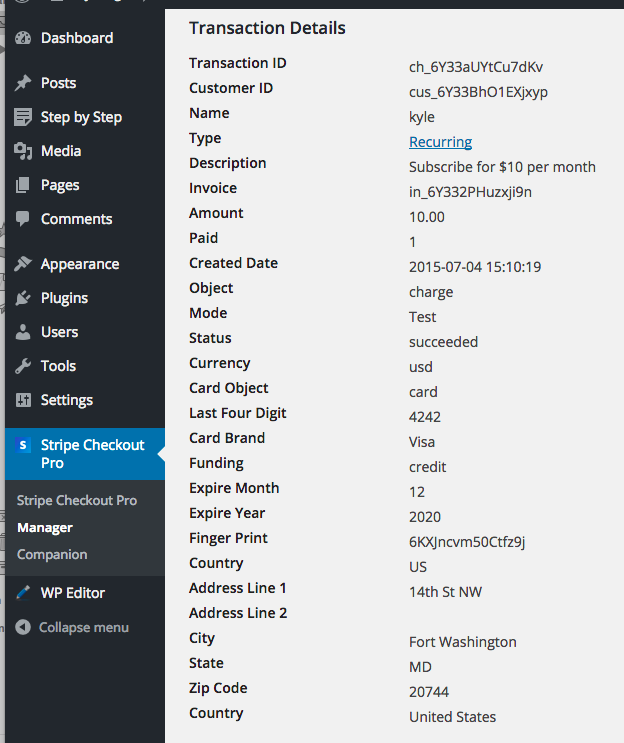Open the Step by Step menu
Viewport: 624px width, 743px height.
(80, 117)
